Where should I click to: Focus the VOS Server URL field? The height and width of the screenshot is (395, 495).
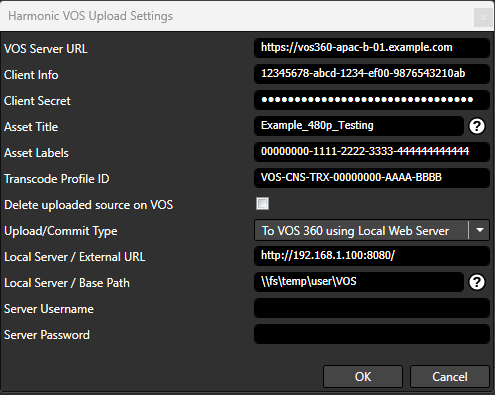pos(372,48)
